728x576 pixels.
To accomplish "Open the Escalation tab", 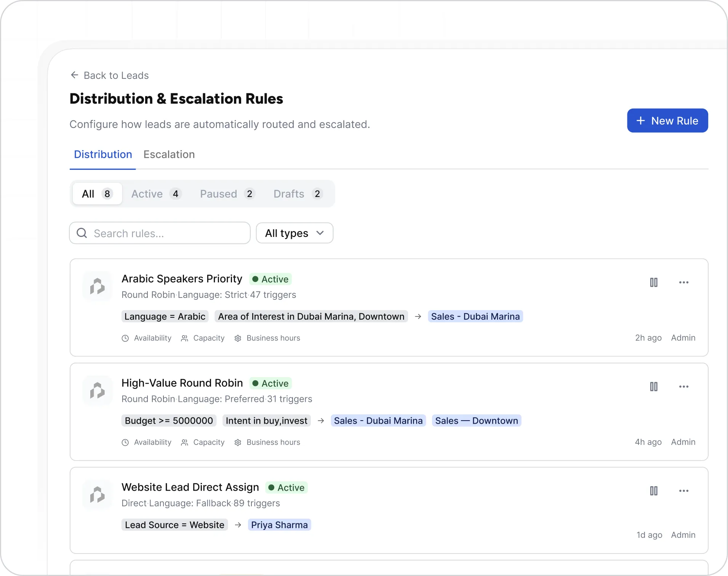I will pos(169,154).
